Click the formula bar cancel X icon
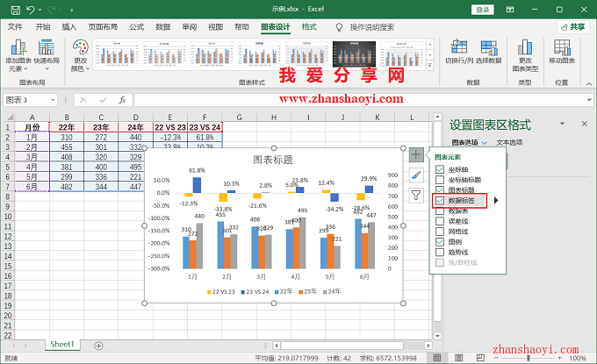This screenshot has width=597, height=364. (83, 100)
